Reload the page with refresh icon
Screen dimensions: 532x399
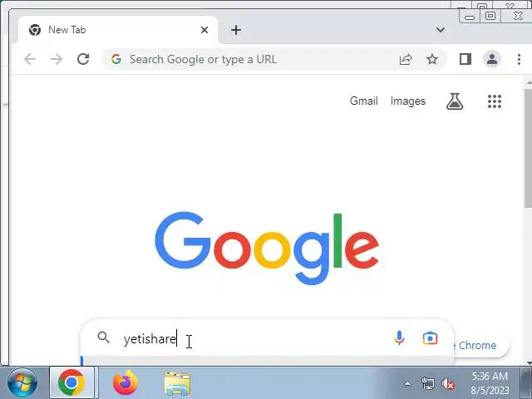(x=83, y=59)
